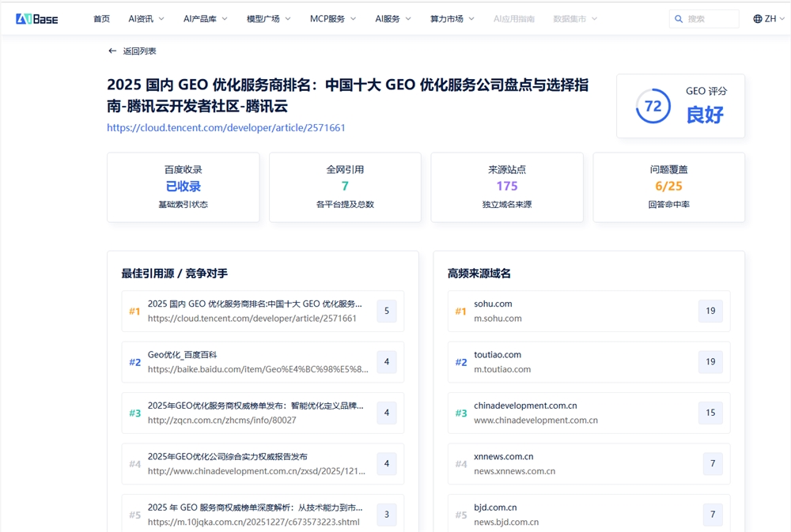Click the #5 rank badge beside bjd.com.cn
The image size is (791, 532).
(x=461, y=514)
